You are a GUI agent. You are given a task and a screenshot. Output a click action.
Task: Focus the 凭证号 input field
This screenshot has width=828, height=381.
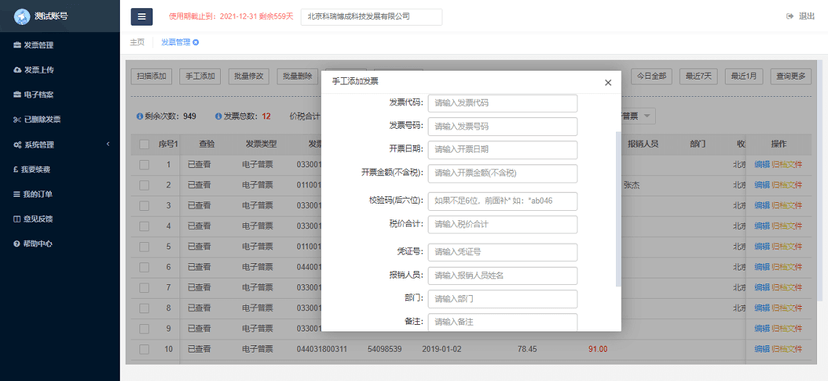tap(503, 252)
